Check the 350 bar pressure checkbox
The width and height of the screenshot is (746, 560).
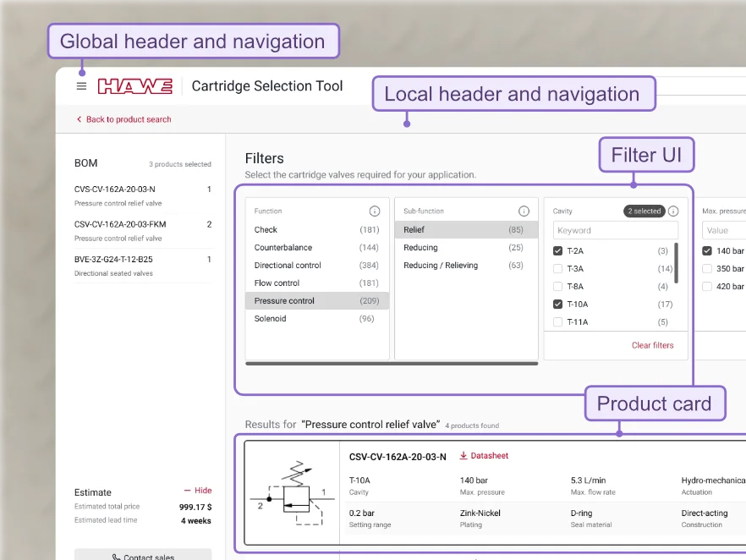coord(707,269)
